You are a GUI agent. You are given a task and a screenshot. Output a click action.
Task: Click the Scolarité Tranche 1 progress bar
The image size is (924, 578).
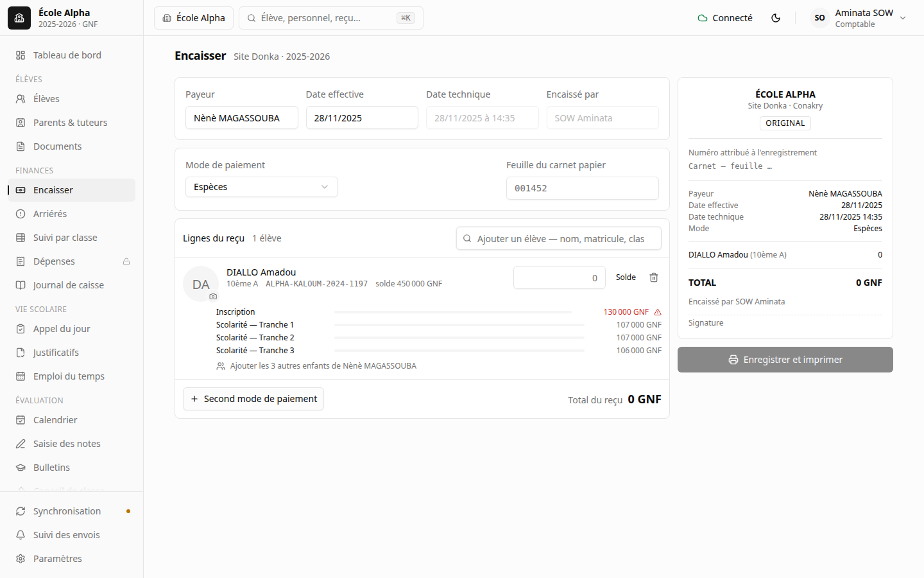[459, 325]
